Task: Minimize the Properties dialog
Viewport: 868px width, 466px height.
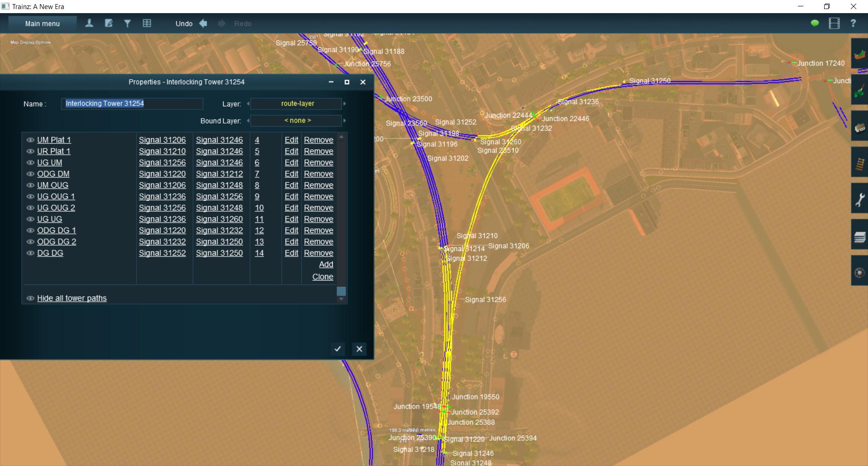Action: click(331, 82)
